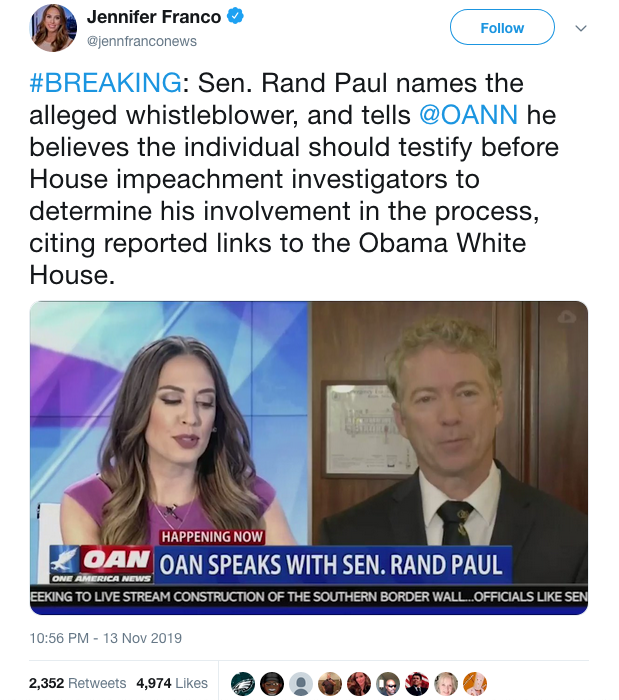This screenshot has height=700, width=619.
Task: Click the red-haired woman liker avatar
Action: click(x=359, y=683)
